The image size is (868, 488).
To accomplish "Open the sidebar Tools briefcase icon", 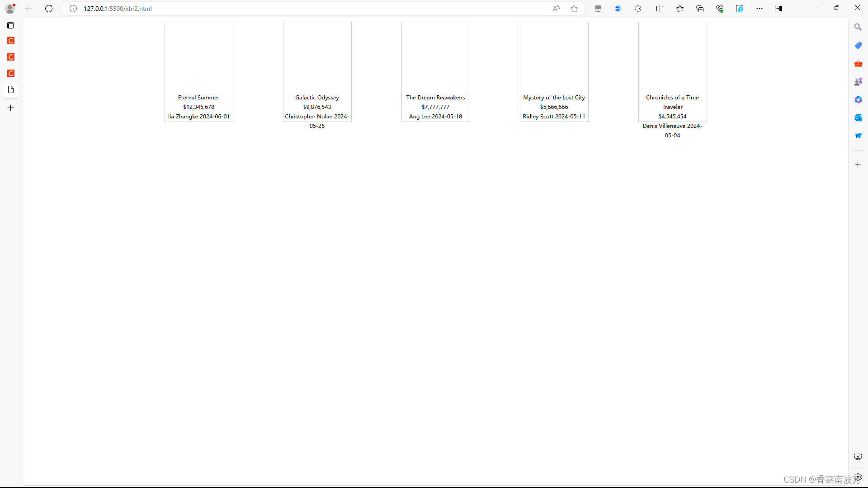I will [858, 64].
